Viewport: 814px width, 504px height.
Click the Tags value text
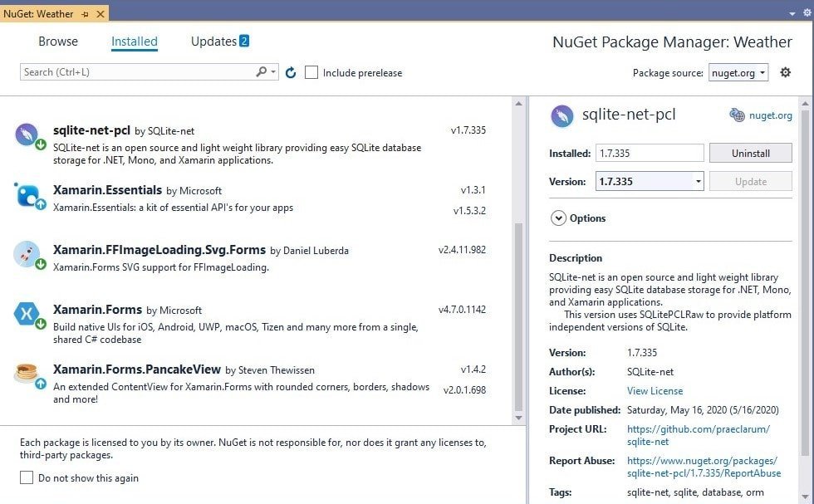(x=696, y=492)
